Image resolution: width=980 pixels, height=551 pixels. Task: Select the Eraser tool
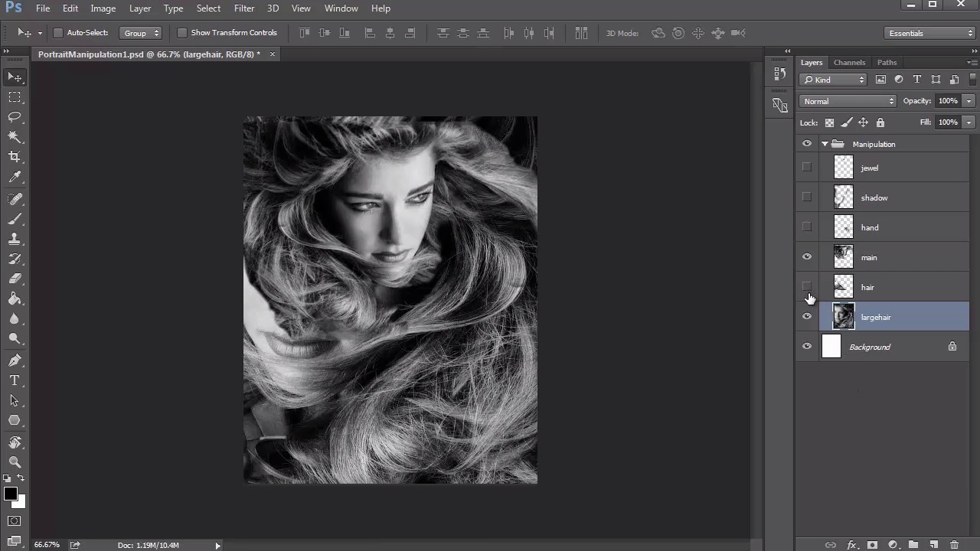[15, 279]
